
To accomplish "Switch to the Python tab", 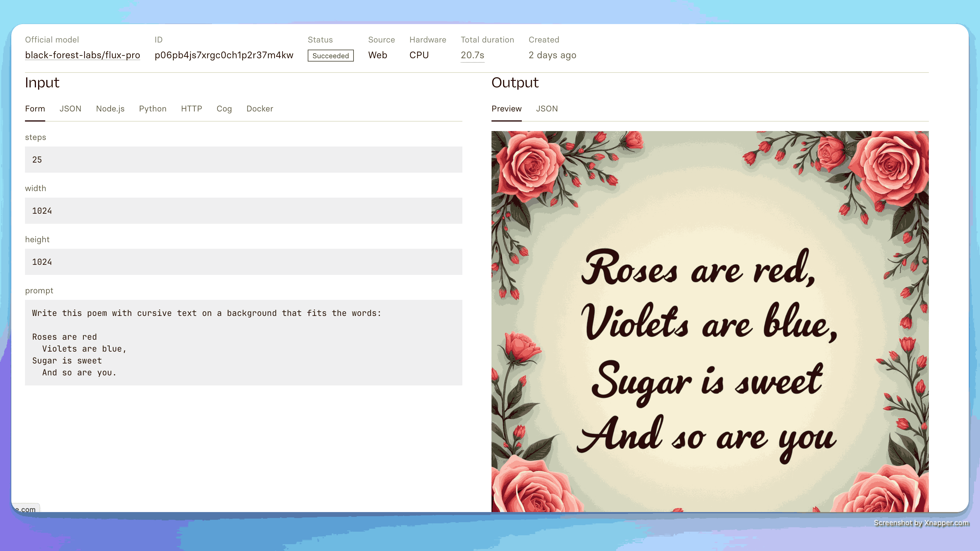I will click(153, 109).
